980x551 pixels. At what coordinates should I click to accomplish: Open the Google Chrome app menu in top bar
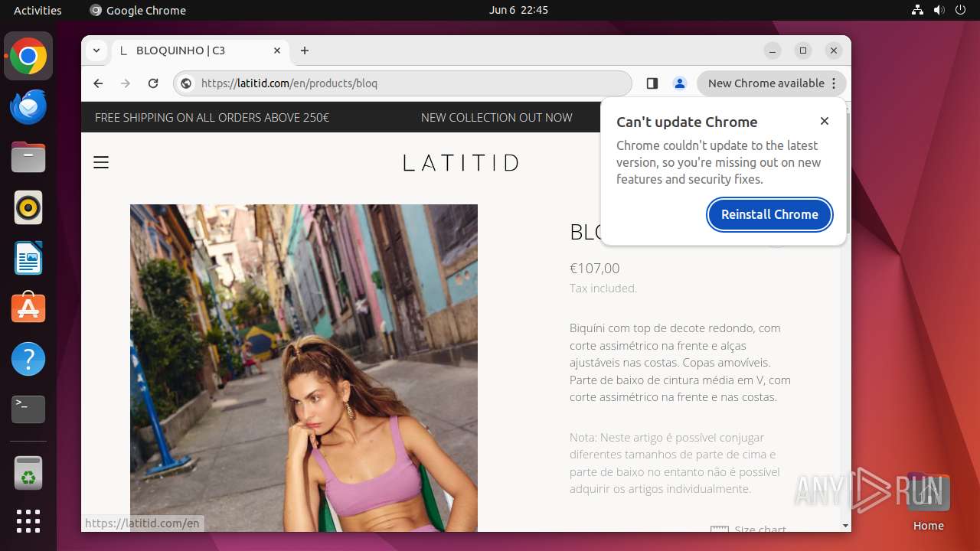click(138, 10)
